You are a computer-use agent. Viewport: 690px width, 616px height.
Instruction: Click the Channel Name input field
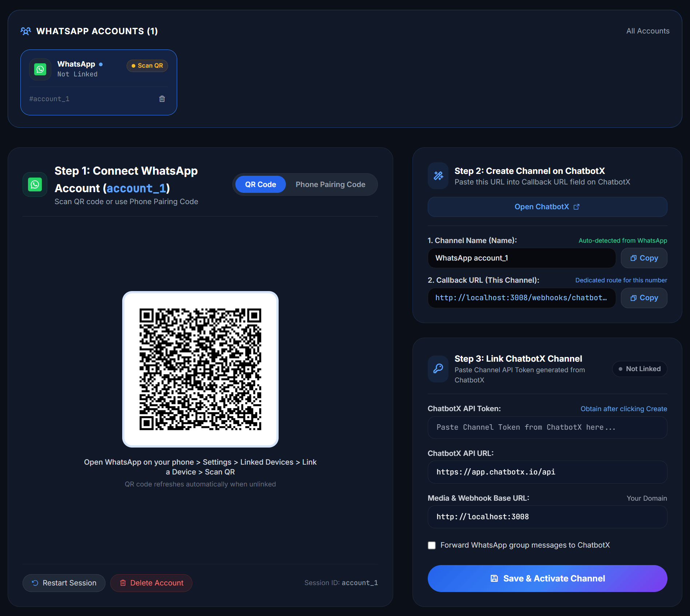[522, 258]
